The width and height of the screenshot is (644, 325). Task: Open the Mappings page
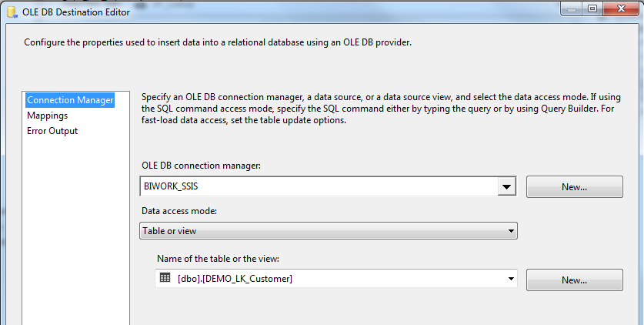tap(47, 116)
